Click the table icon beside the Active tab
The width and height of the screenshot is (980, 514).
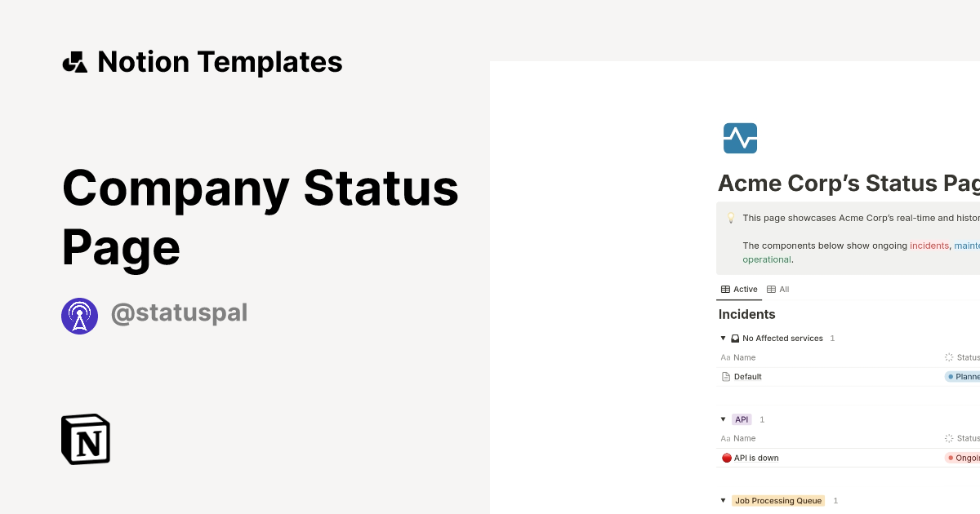725,289
